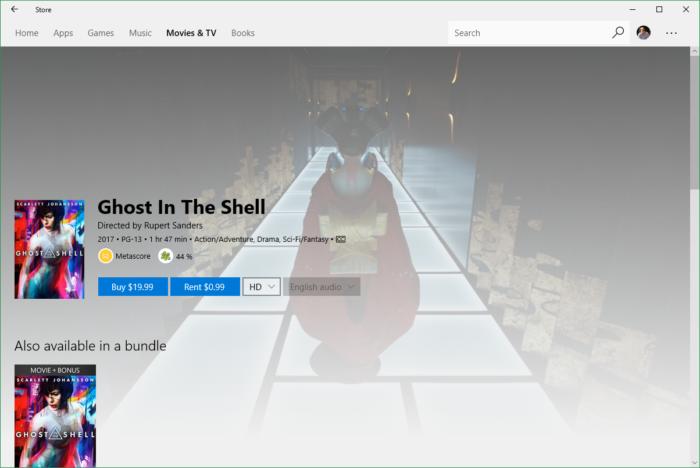Click the '44 %' rating text
The width and height of the screenshot is (700, 468).
pos(184,256)
